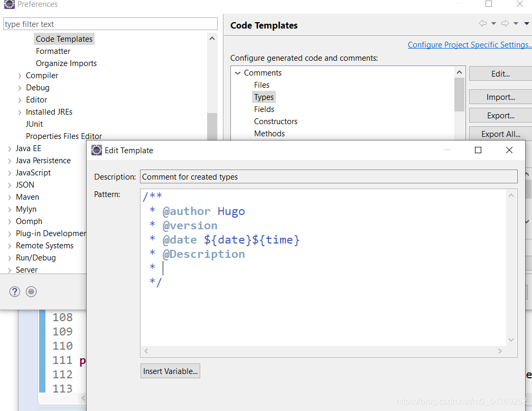
Task: Expand the Java Persistence node
Action: tap(10, 161)
